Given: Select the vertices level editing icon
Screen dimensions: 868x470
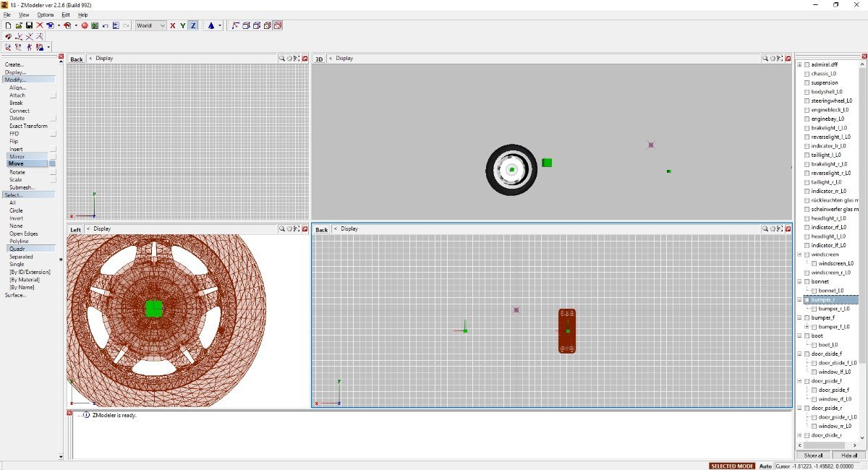Looking at the screenshot, I should point(235,25).
